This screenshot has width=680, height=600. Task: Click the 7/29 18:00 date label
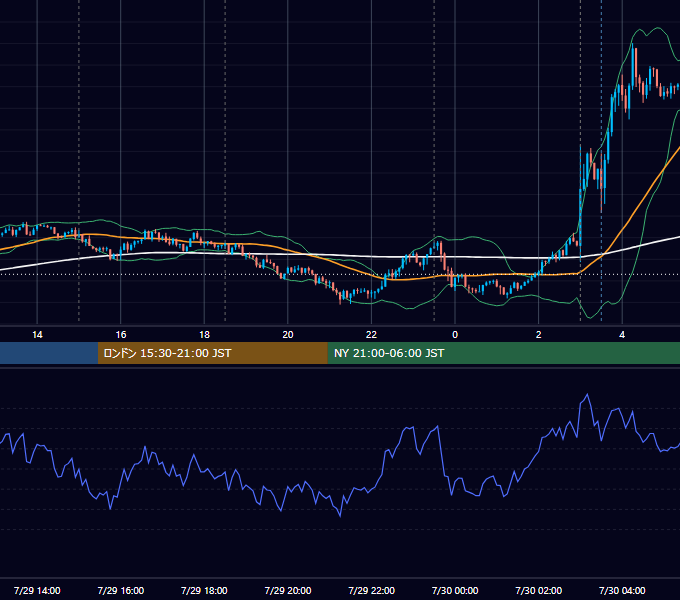(x=204, y=590)
